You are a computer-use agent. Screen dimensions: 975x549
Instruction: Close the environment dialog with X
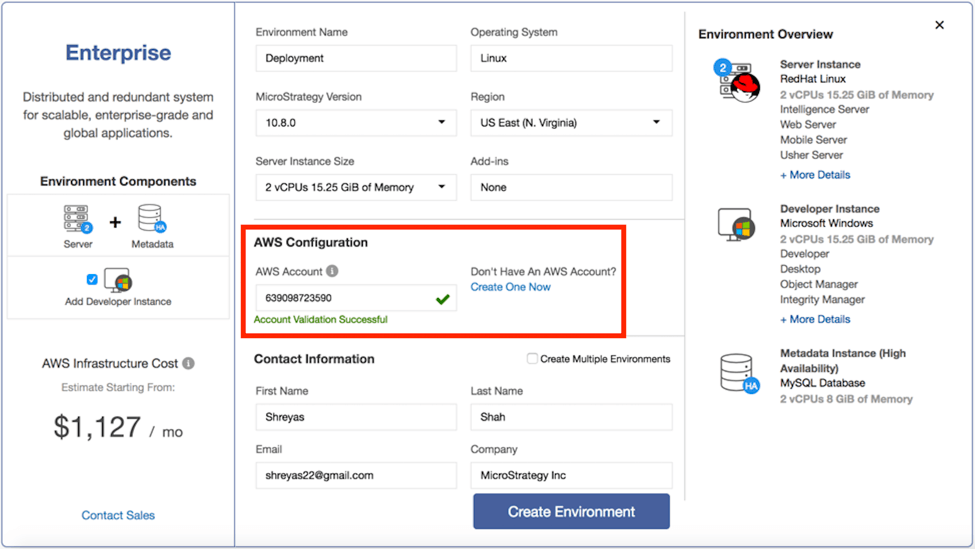pos(939,25)
